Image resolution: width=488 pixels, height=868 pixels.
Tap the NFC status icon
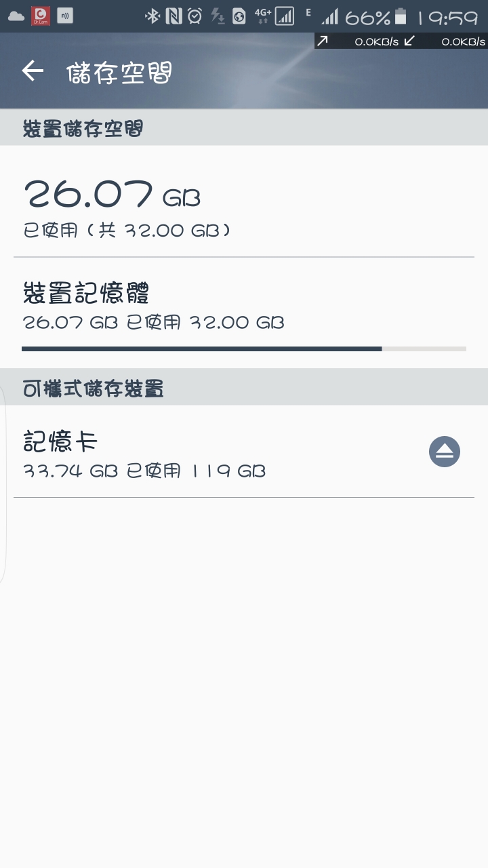coord(174,16)
